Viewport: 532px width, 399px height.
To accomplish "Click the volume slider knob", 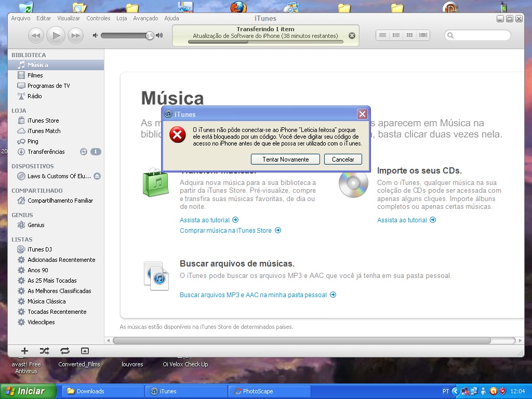I will [150, 35].
